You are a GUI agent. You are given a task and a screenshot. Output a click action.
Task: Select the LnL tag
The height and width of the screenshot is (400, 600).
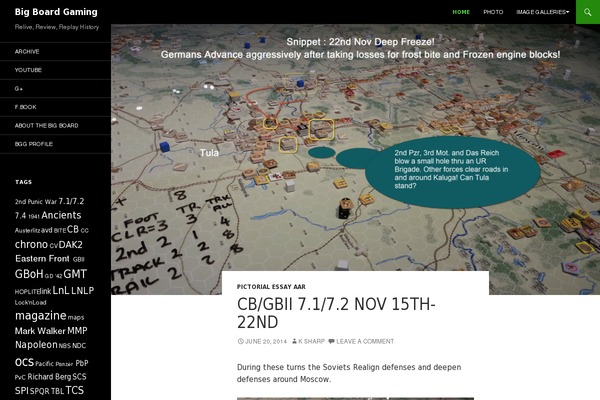pyautogui.click(x=60, y=291)
